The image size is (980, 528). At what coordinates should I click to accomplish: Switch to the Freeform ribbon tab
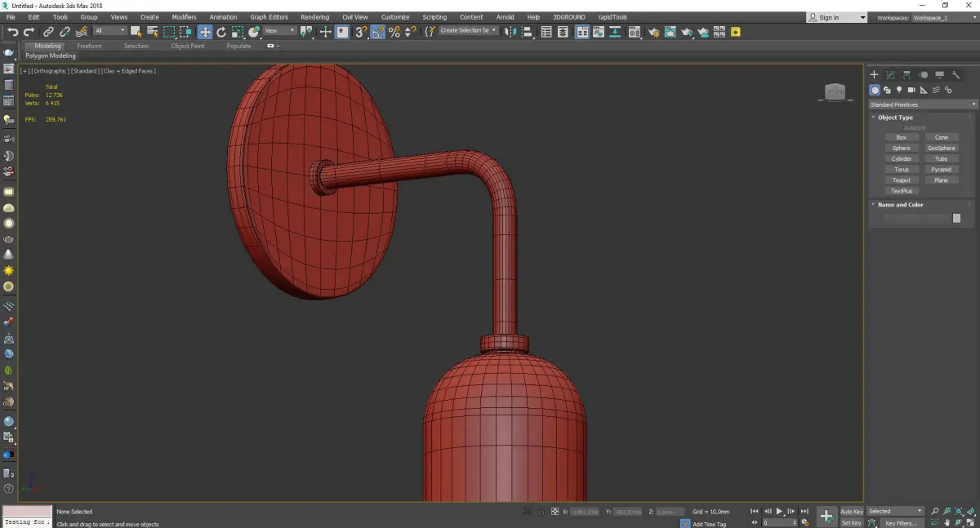pyautogui.click(x=89, y=46)
